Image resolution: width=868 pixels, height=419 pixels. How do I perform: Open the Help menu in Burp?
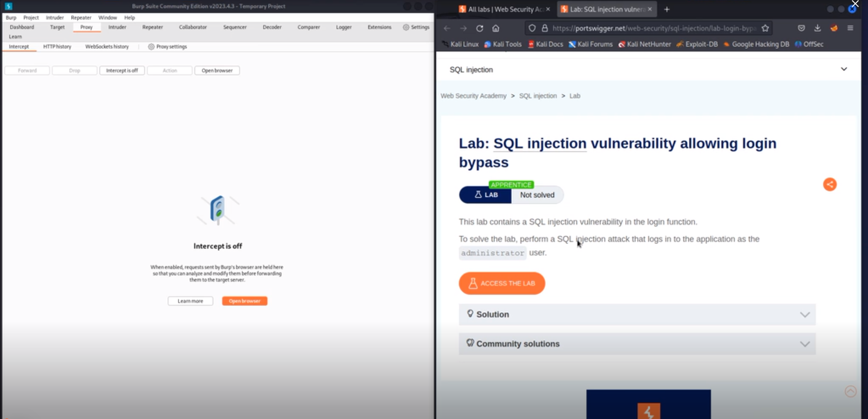(129, 18)
